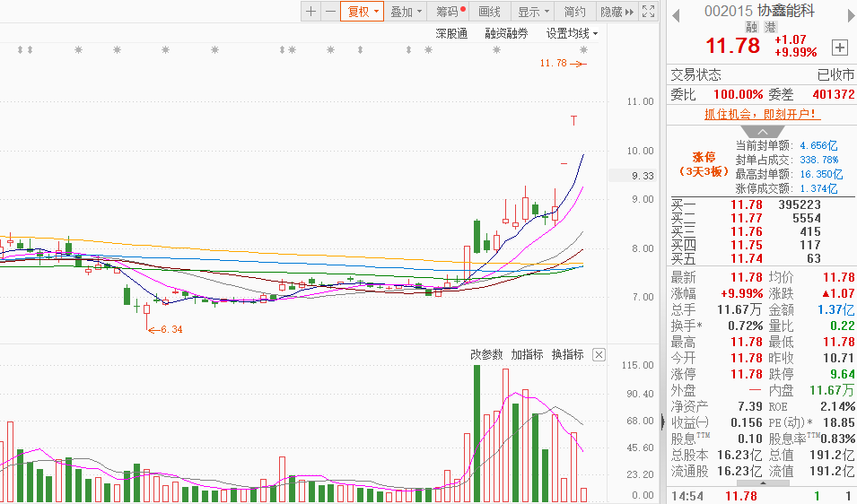
Task: Click the 流通股 16.23亿 value
Action: [739, 471]
